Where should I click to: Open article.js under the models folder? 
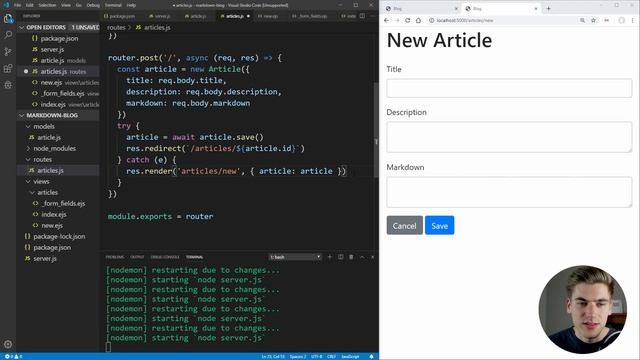coord(49,137)
